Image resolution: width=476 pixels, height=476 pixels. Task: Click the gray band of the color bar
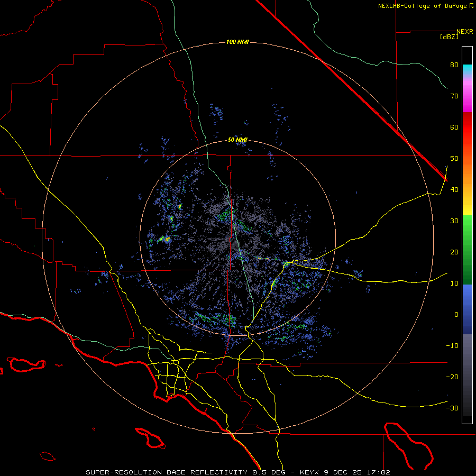pyautogui.click(x=467, y=375)
